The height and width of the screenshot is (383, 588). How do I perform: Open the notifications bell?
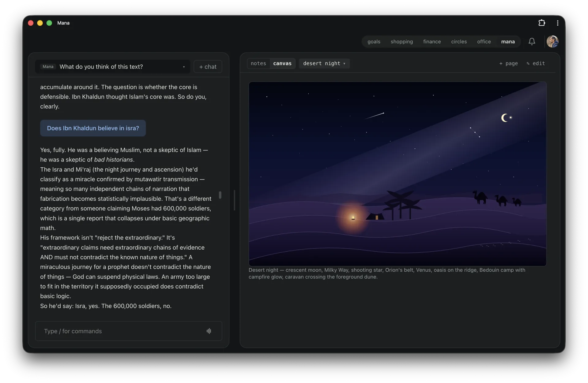pos(532,42)
